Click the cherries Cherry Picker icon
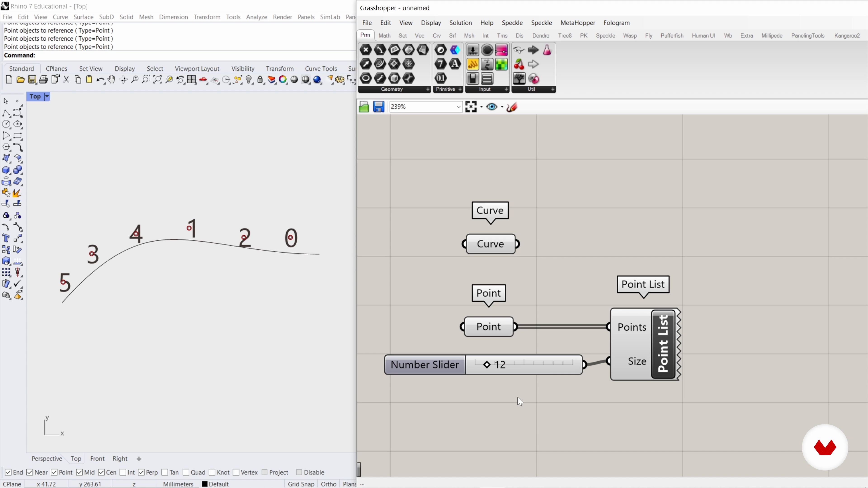The height and width of the screenshot is (488, 868). pyautogui.click(x=519, y=64)
